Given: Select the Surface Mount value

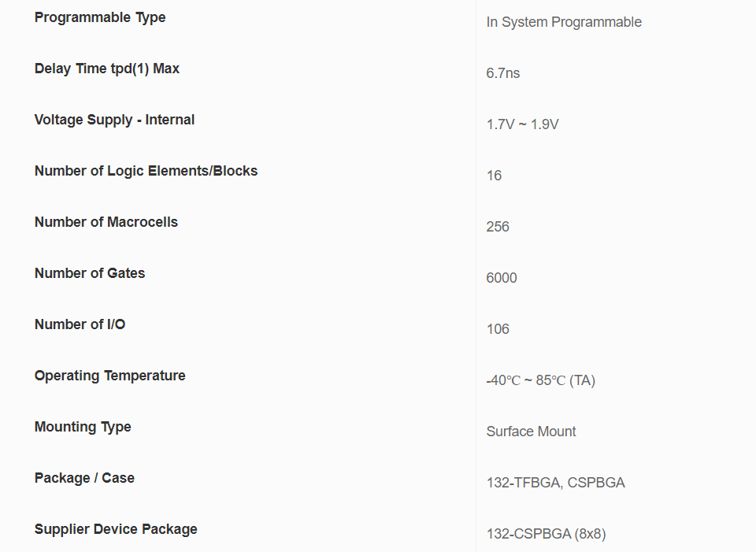Looking at the screenshot, I should 532,432.
